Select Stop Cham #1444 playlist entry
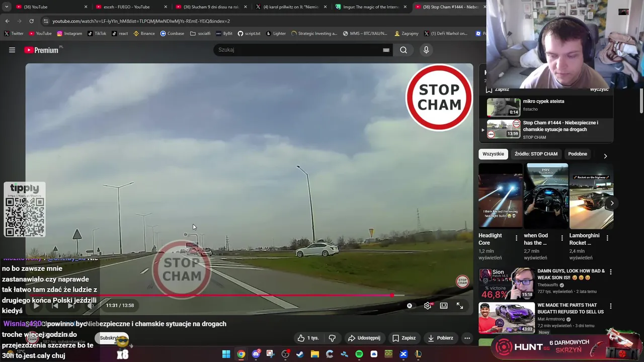 pyautogui.click(x=547, y=129)
